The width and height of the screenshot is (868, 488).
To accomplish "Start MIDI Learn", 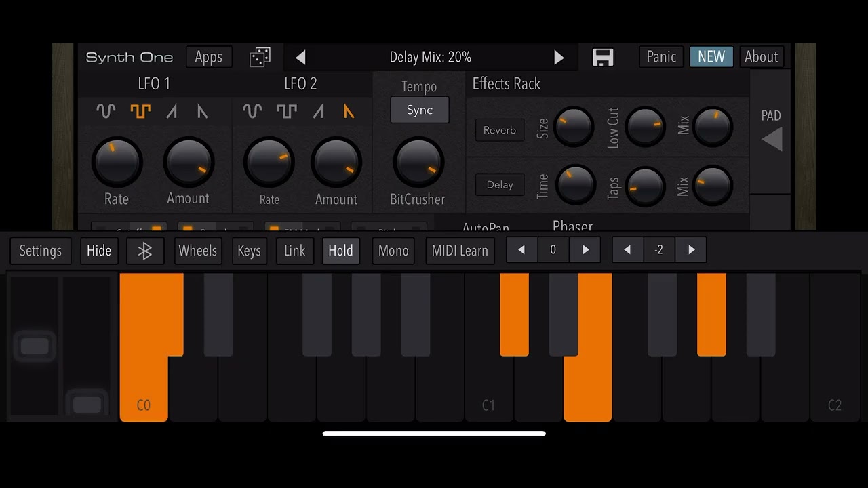I will [x=460, y=251].
